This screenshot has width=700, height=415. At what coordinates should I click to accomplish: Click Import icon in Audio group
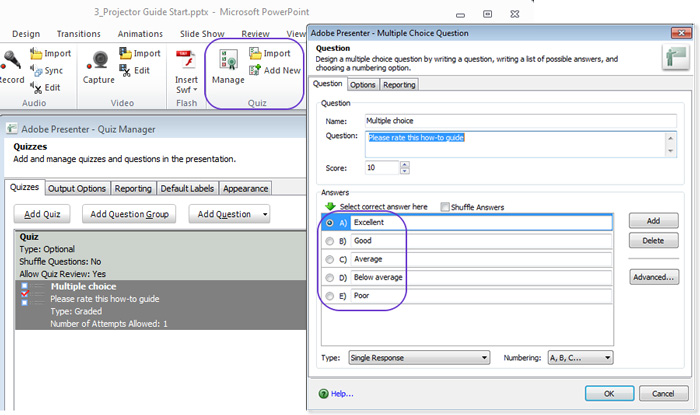point(36,53)
